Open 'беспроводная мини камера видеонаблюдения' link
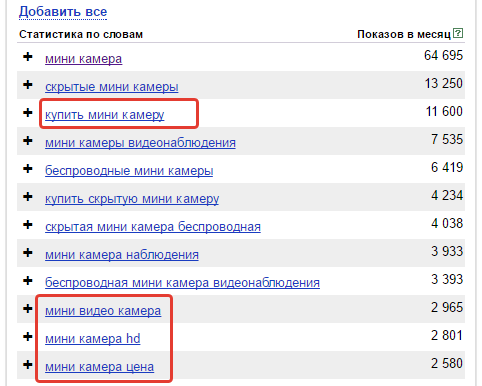 [x=183, y=283]
